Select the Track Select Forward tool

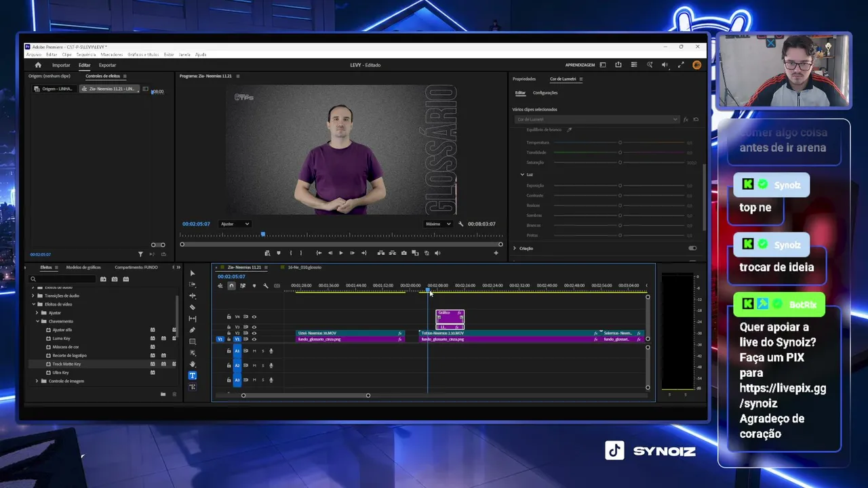tap(193, 285)
